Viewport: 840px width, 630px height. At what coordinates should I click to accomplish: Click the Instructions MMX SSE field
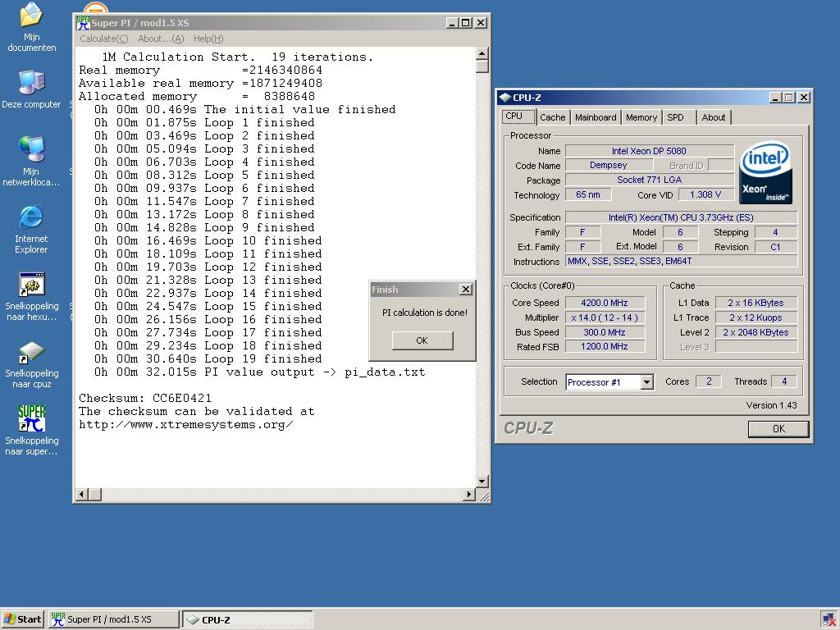(x=682, y=262)
